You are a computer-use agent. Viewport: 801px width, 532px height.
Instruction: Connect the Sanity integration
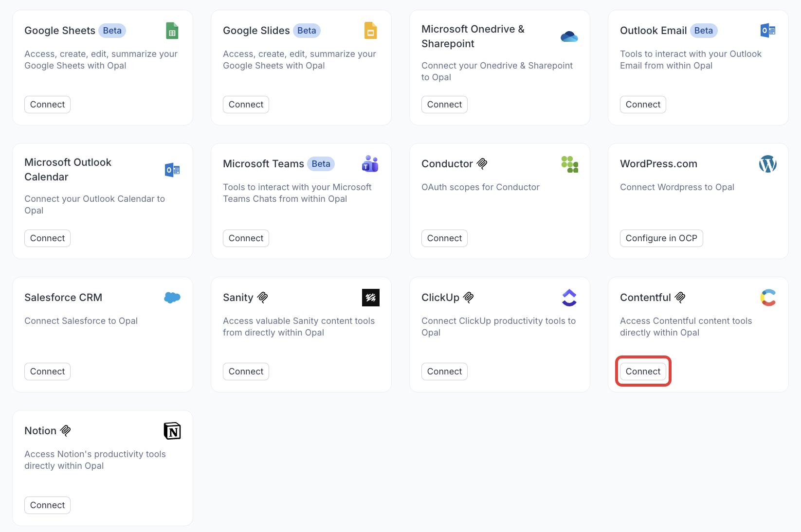(x=246, y=372)
